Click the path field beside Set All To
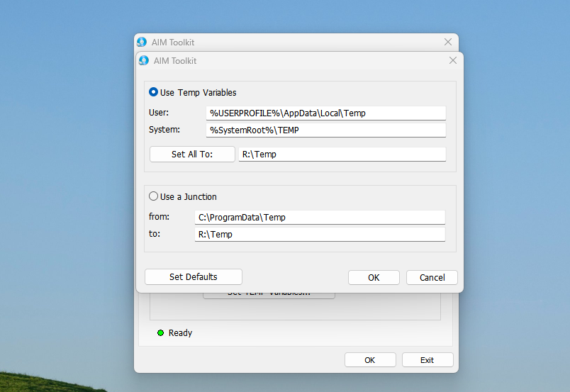 pos(342,154)
